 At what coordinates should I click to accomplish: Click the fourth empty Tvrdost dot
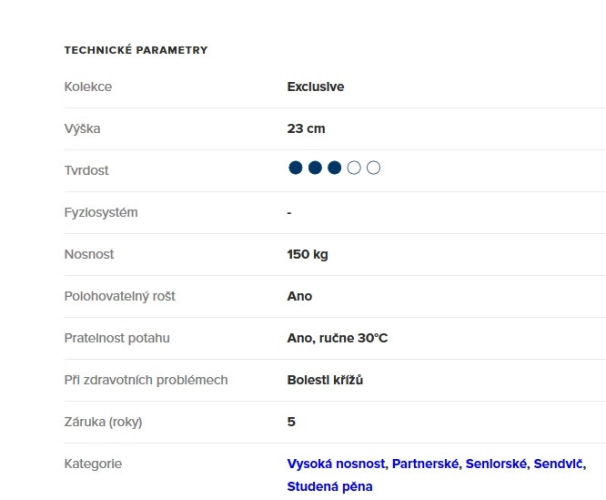pyautogui.click(x=354, y=168)
